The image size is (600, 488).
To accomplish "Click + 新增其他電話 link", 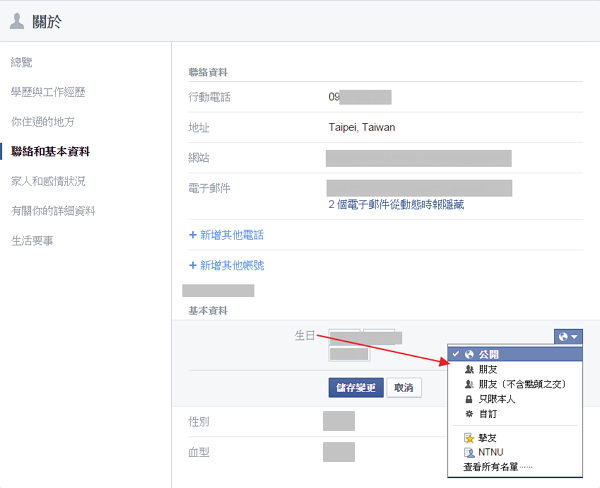I will tap(226, 235).
